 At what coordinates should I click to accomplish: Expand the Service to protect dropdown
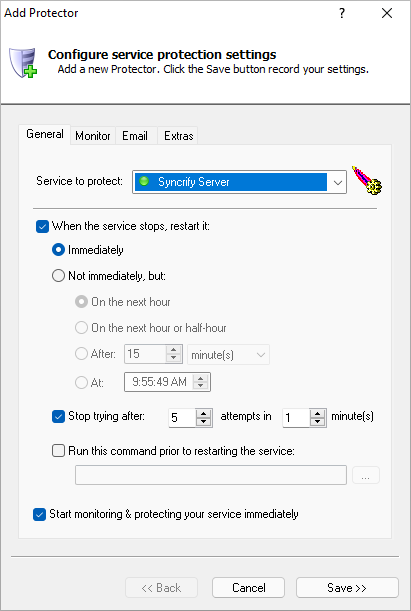point(337,182)
